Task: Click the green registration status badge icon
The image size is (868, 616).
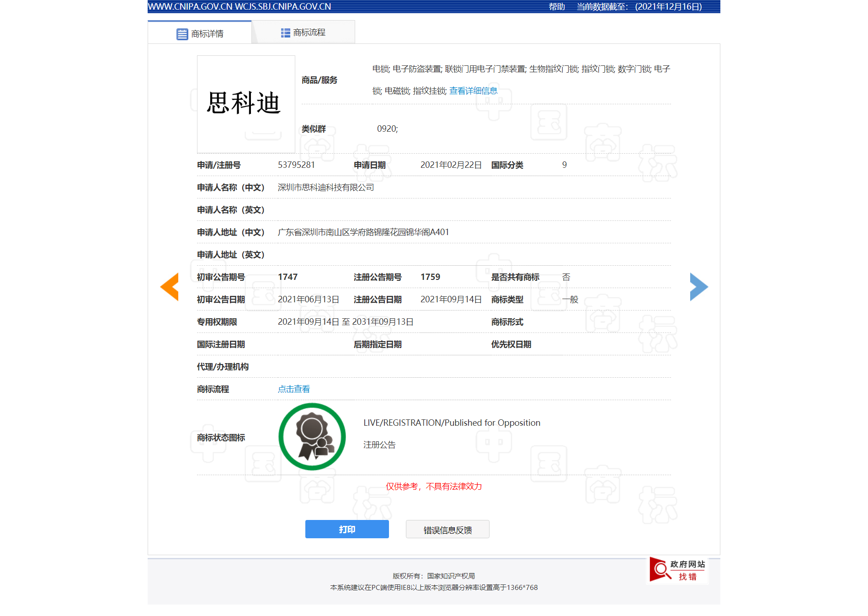Action: point(312,437)
